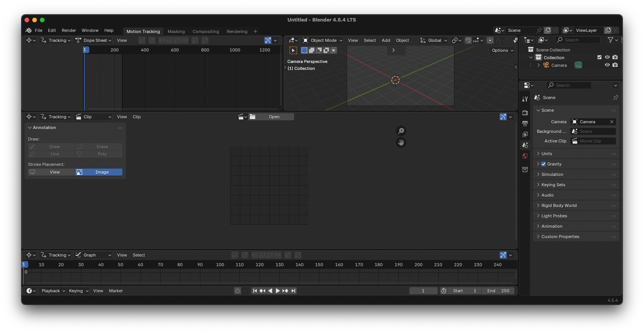
Task: Expand the Rigid Body World panel
Action: (x=559, y=205)
